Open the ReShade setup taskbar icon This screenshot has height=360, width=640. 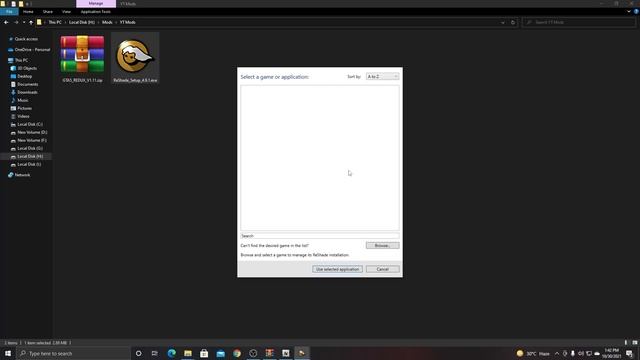pyautogui.click(x=302, y=353)
